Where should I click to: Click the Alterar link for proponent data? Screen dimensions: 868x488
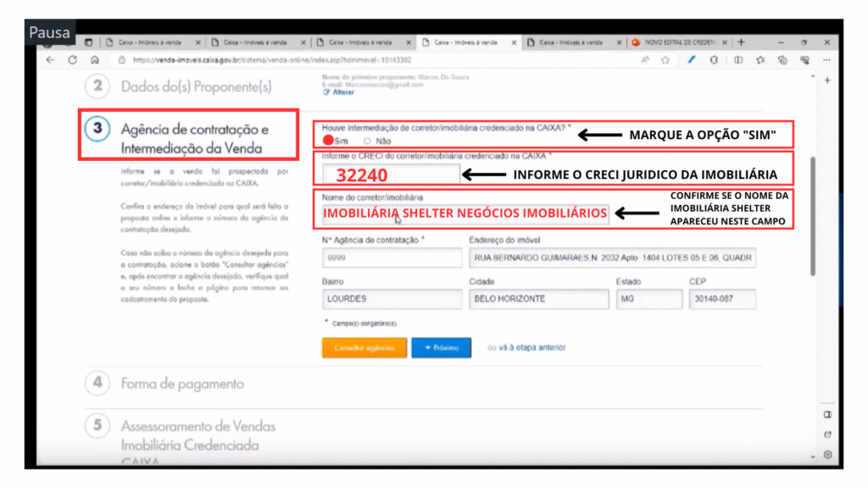coord(343,92)
